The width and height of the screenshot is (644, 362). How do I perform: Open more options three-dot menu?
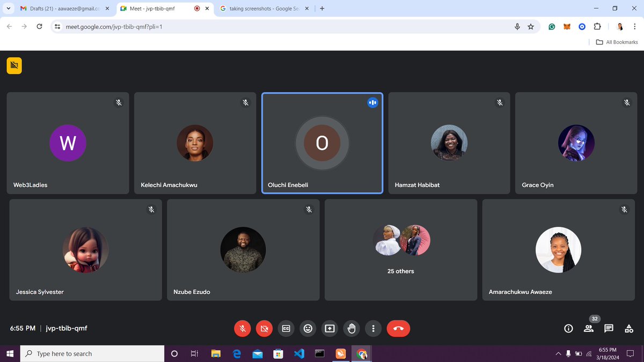[x=373, y=328]
